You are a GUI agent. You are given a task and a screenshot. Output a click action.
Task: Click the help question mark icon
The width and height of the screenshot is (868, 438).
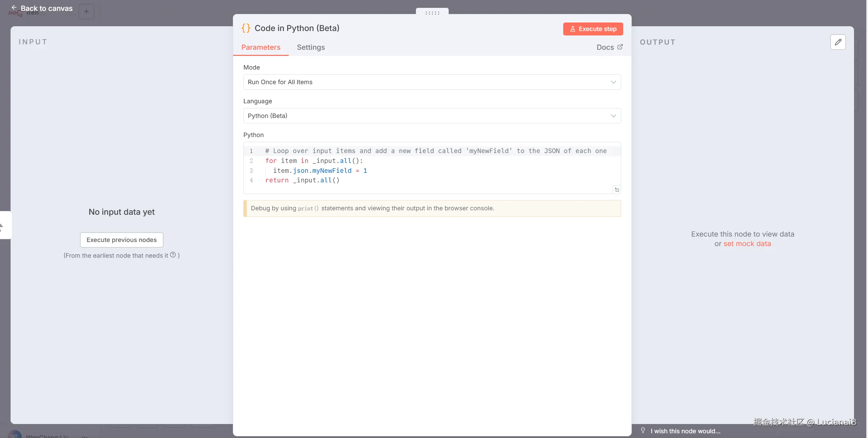(173, 255)
